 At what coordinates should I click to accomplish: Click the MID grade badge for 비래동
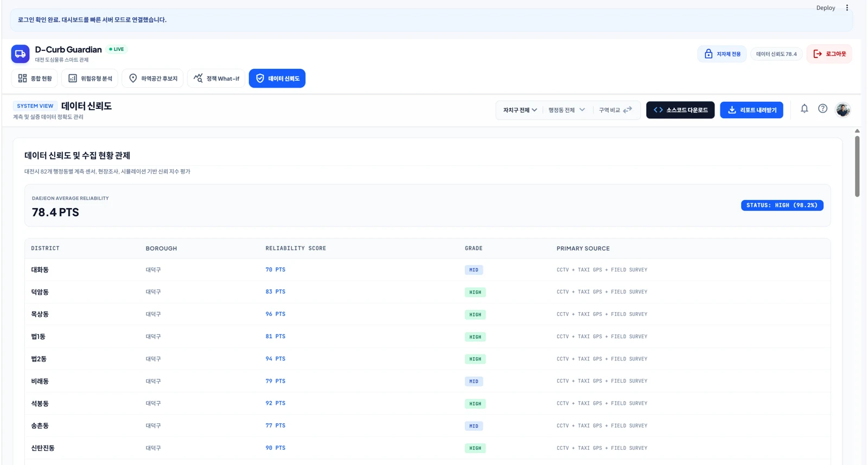(x=474, y=382)
